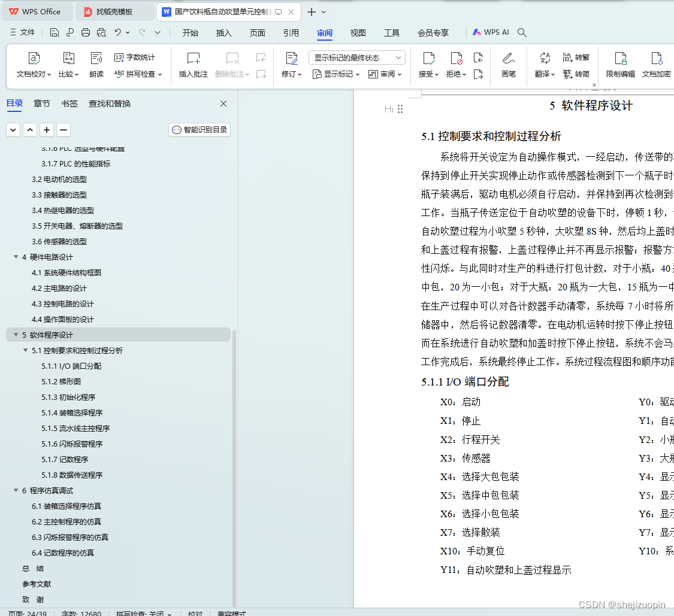Go to 5.1.2 梯形图 in outline
Viewport: 674px width, 616px height.
coord(61,381)
